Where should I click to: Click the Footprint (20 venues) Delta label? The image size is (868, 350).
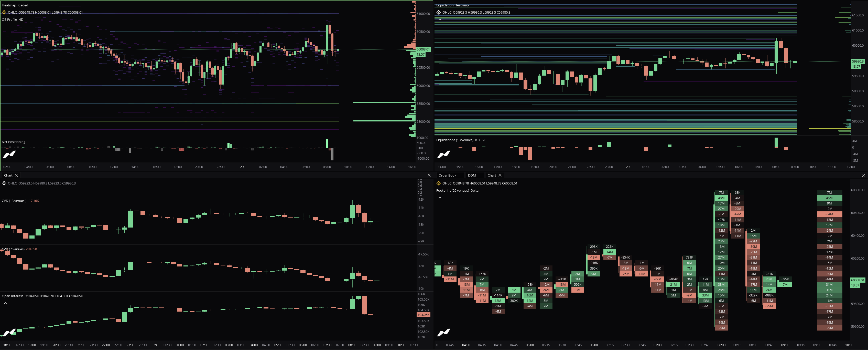tap(457, 190)
